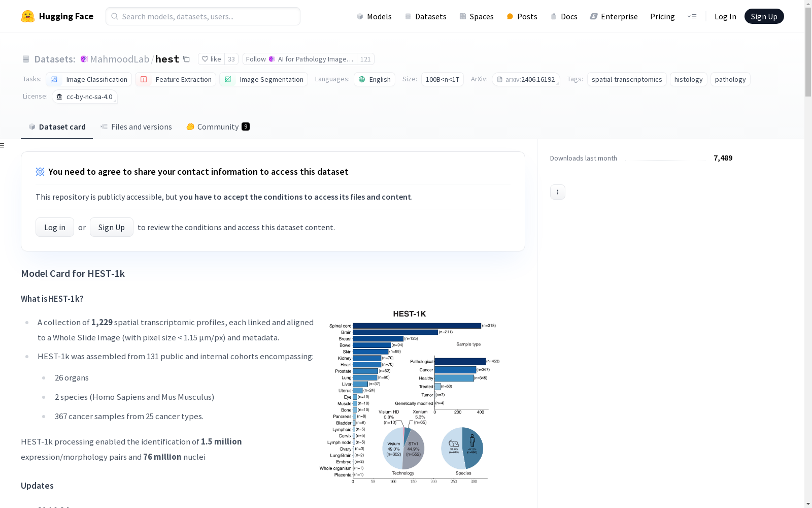
Task: Switch to Files and versions tab
Action: [136, 127]
